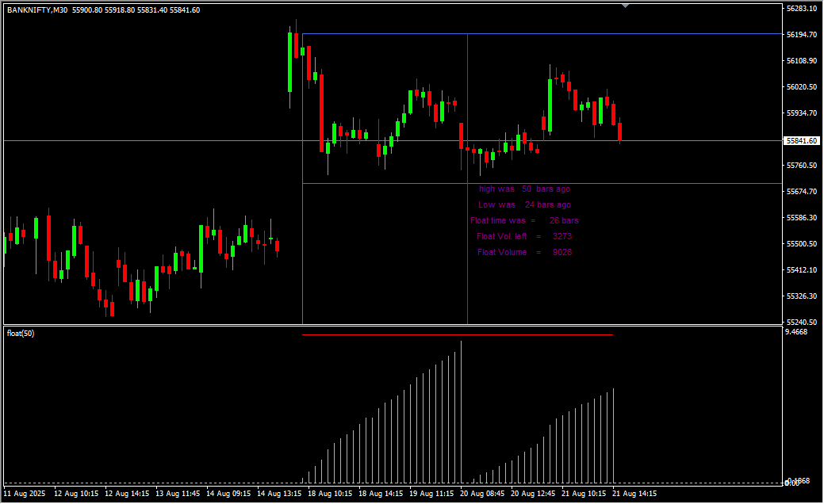Click the current price label 55841.60
The width and height of the screenshot is (824, 504).
pyautogui.click(x=801, y=141)
